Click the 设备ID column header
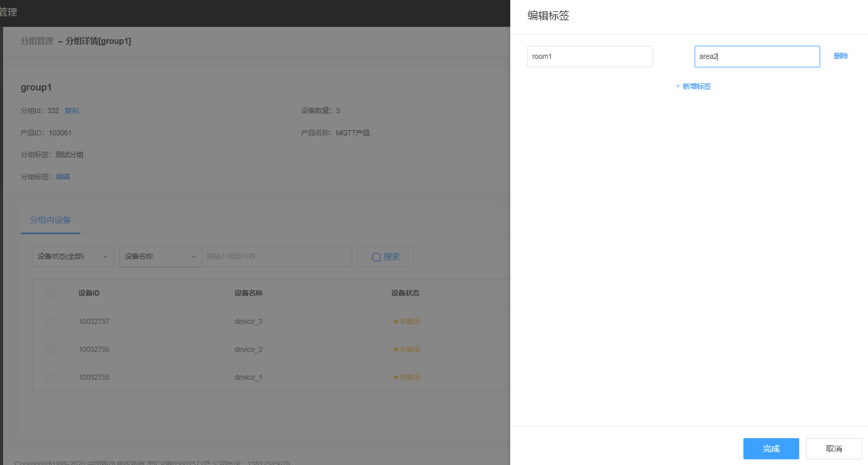The width and height of the screenshot is (868, 465). (89, 293)
